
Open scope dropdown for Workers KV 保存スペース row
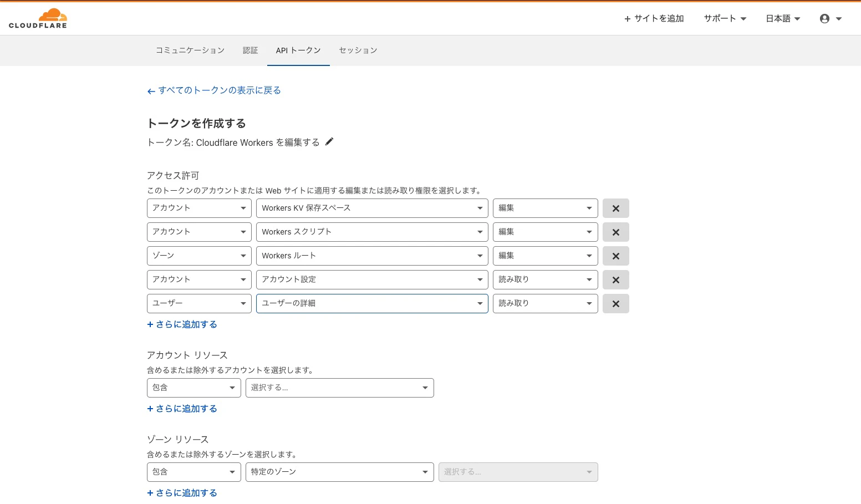coord(199,208)
